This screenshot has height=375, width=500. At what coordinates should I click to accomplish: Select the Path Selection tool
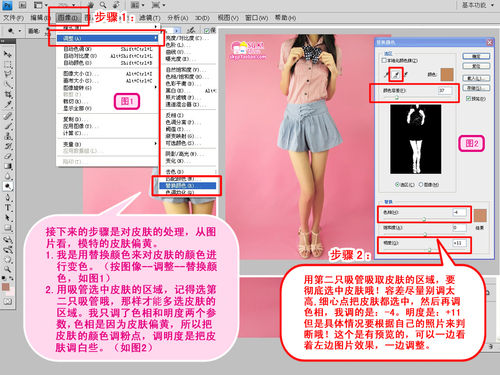[x=7, y=218]
